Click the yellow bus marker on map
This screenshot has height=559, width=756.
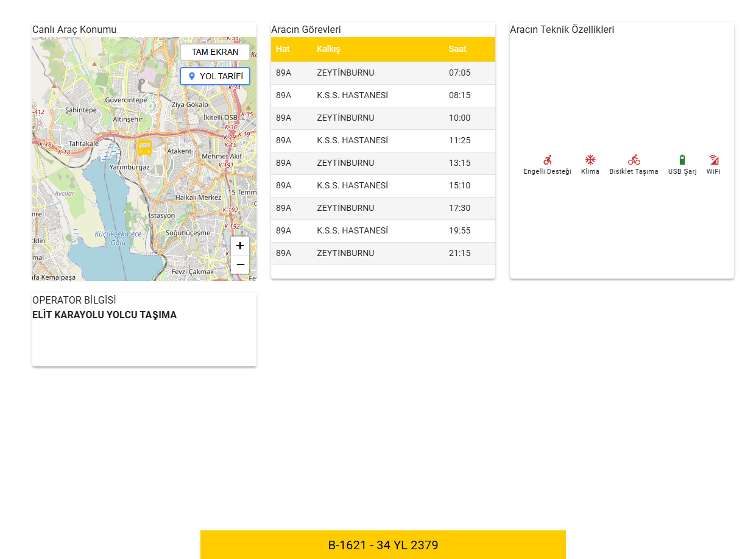pyautogui.click(x=144, y=148)
